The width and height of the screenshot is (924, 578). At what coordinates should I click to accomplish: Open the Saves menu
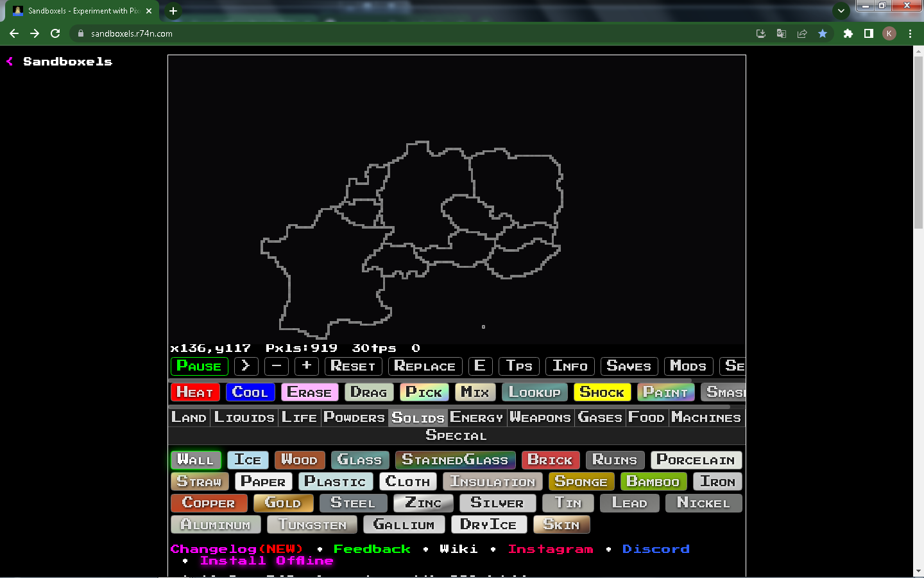coord(629,366)
